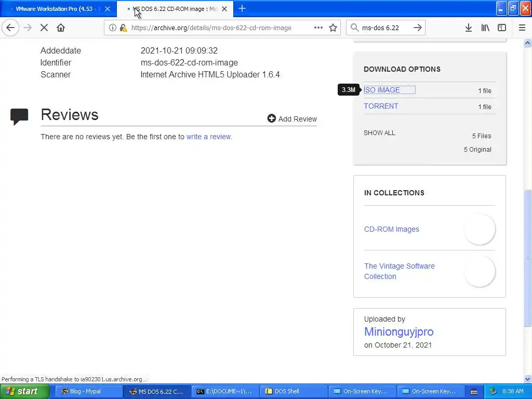532x399 pixels.
Task: Open the browser home page
Action: tap(61, 28)
